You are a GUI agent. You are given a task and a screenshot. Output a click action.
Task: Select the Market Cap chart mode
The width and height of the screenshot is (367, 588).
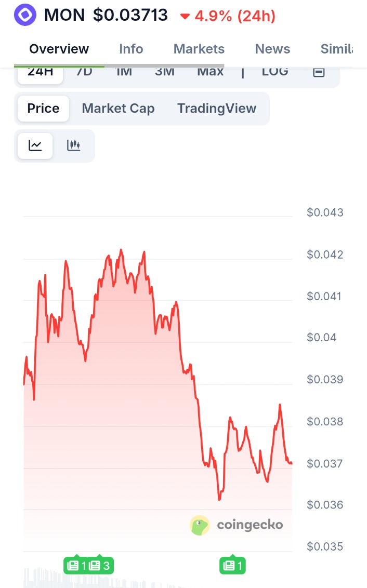(118, 109)
